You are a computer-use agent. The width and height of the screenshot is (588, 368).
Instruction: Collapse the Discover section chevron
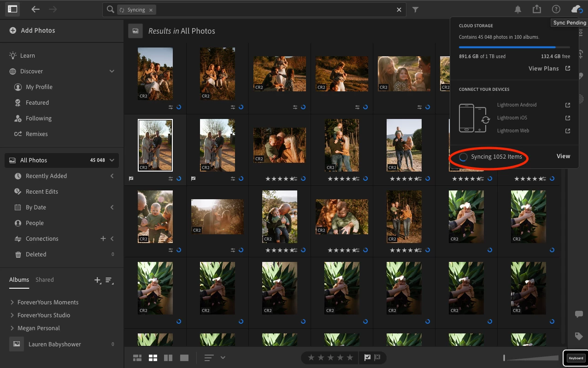tap(112, 71)
